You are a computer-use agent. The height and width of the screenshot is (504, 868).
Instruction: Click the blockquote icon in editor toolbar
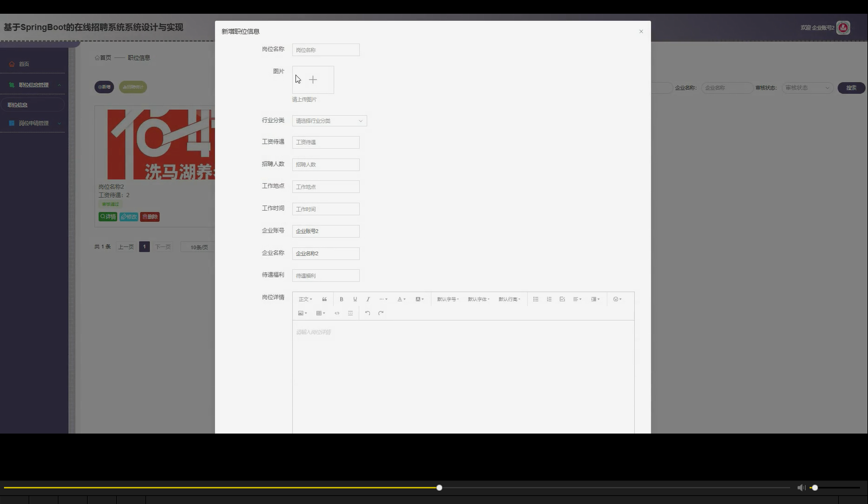pos(325,299)
